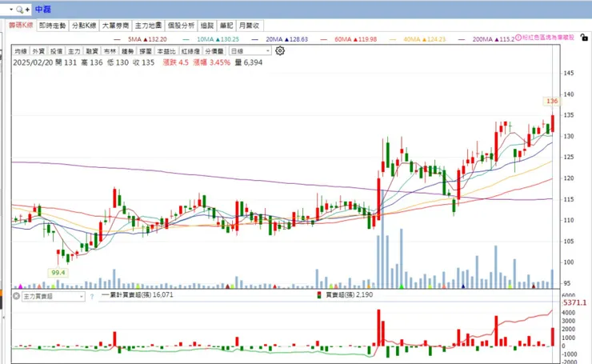The image size is (592, 364).
Task: Close the 主力買賣超 indicator panel with X icon
Action: click(16, 296)
